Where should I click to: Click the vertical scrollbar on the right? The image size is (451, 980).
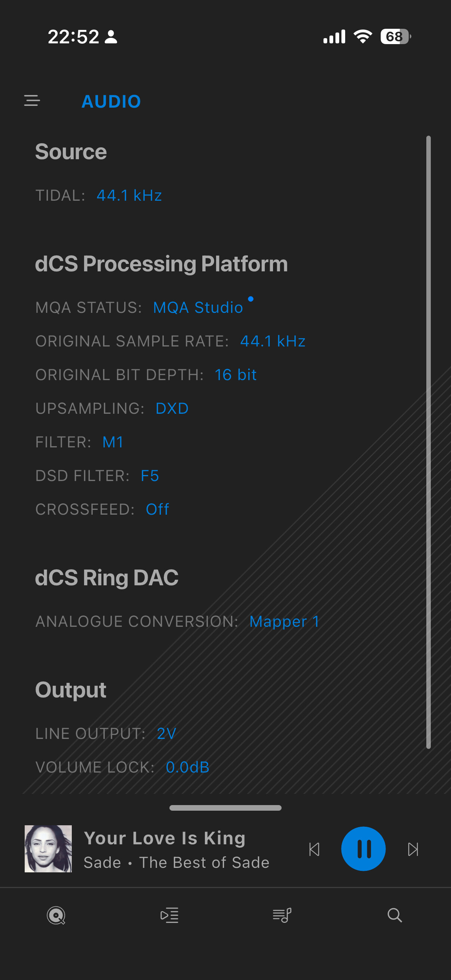pos(428,441)
